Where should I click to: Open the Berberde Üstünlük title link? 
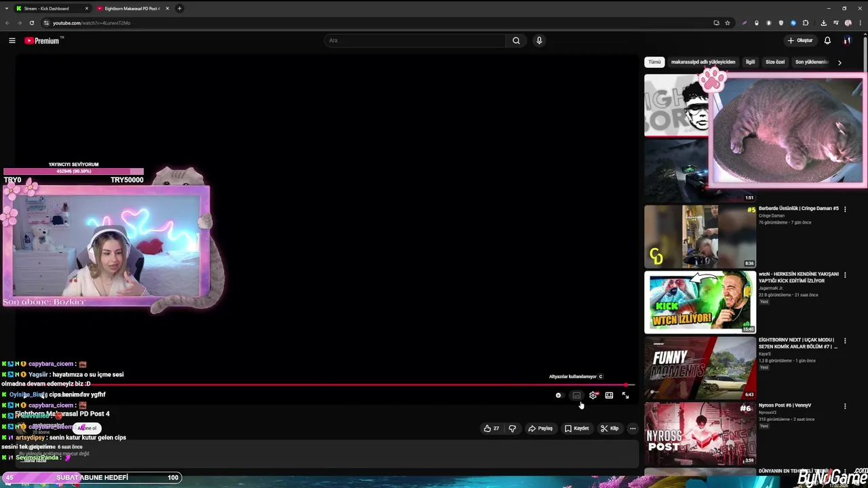click(x=799, y=208)
